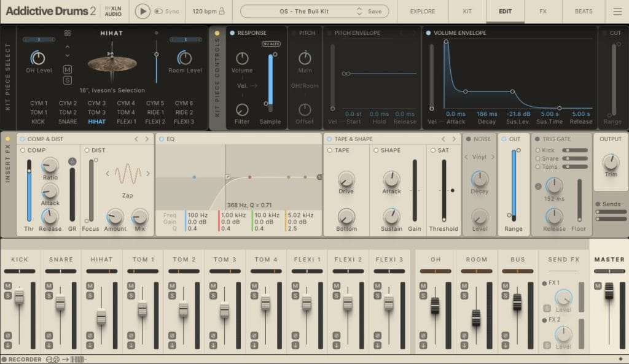Enable the Kick trigger in TRIG GATE

(537, 150)
